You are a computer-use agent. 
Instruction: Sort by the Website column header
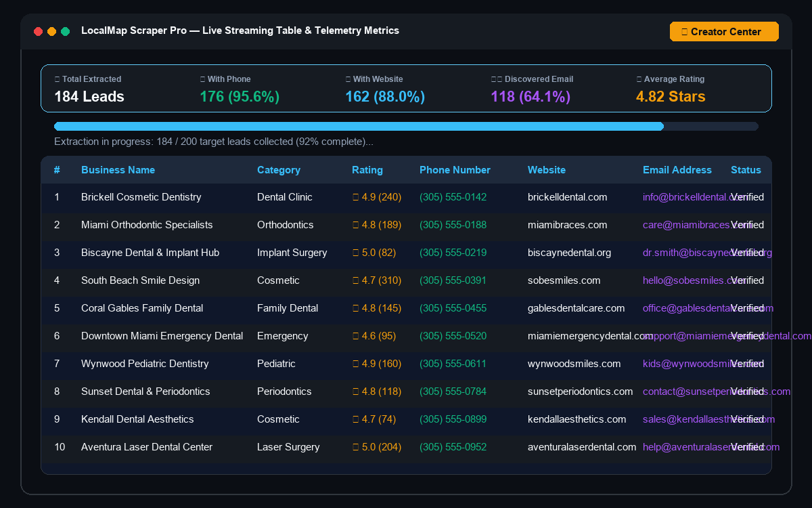coord(547,170)
